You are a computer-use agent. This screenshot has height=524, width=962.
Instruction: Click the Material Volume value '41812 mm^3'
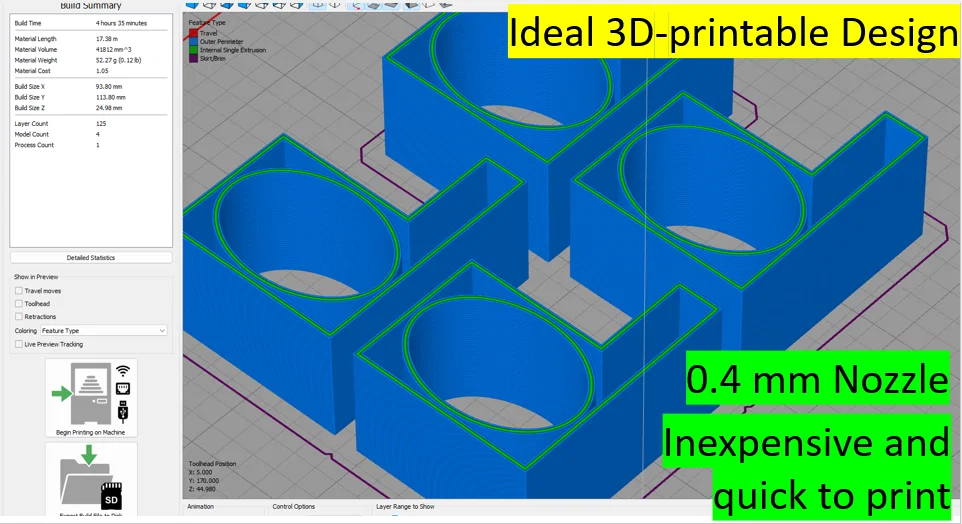(x=114, y=50)
